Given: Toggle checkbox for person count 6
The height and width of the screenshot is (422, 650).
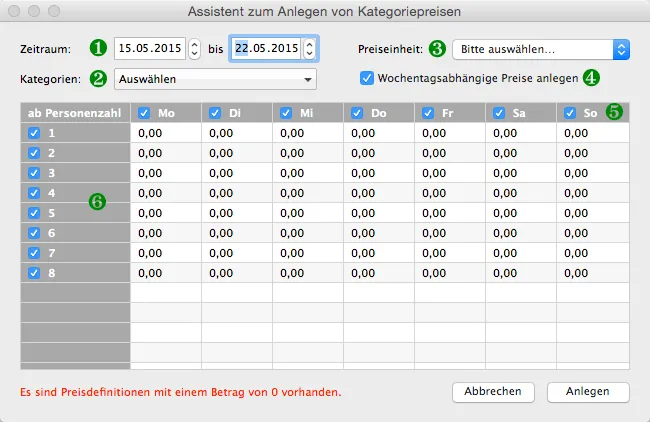Looking at the screenshot, I should (34, 233).
